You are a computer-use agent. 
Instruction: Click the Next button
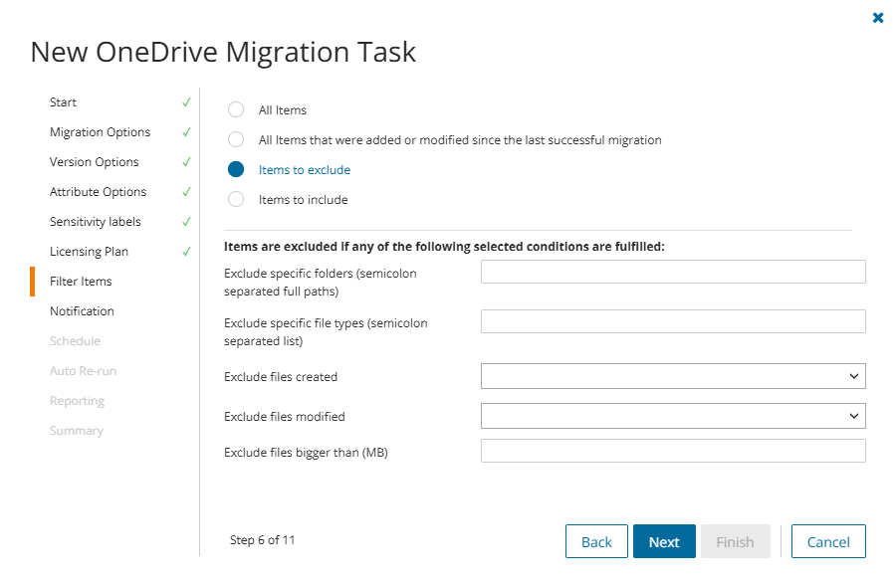click(x=664, y=541)
